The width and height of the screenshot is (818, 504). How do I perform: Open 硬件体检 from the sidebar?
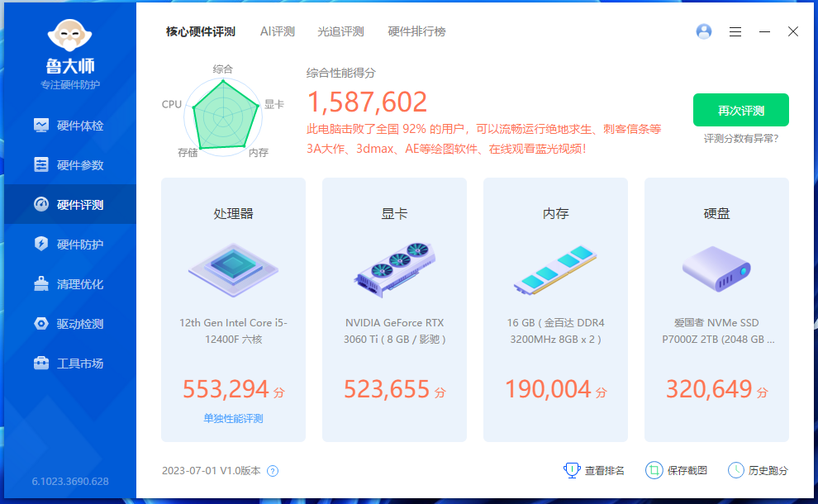coord(70,124)
